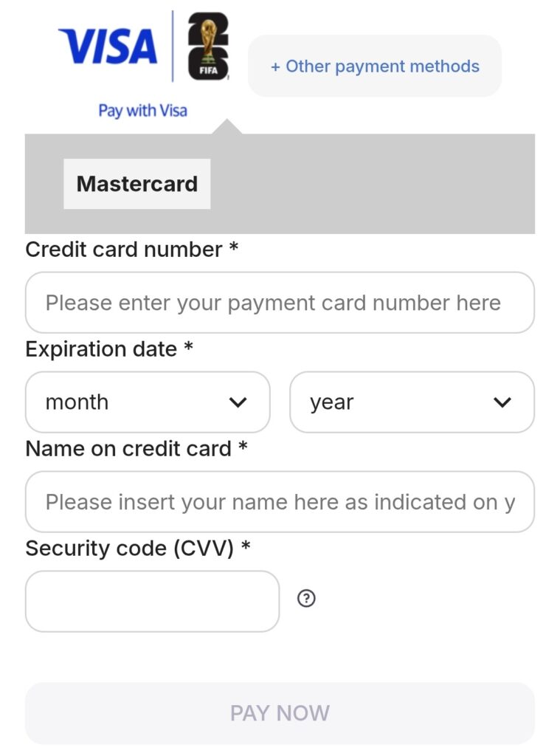Choose the Pay with Visa option
Image resolution: width=560 pixels, height=756 pixels.
[143, 111]
